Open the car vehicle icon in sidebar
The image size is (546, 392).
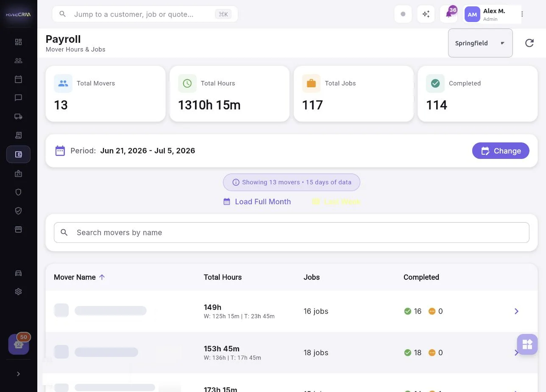click(18, 273)
